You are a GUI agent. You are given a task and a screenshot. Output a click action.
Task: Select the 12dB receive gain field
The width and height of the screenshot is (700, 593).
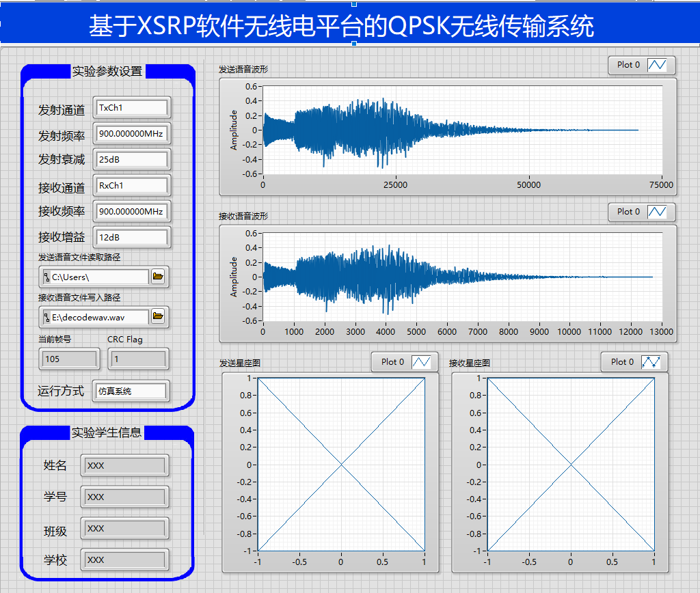click(x=132, y=238)
